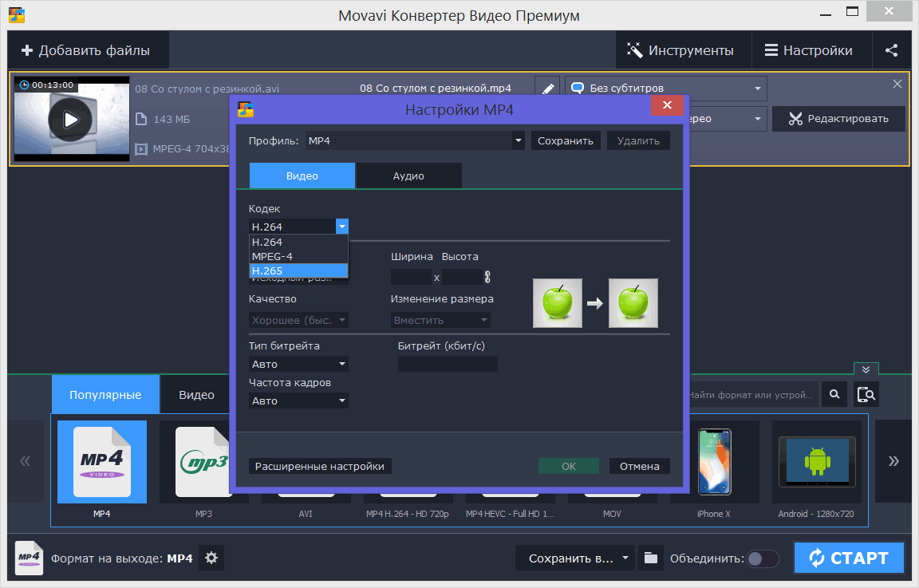Open the Профиль MP4 dropdown
The width and height of the screenshot is (919, 588).
[416, 140]
